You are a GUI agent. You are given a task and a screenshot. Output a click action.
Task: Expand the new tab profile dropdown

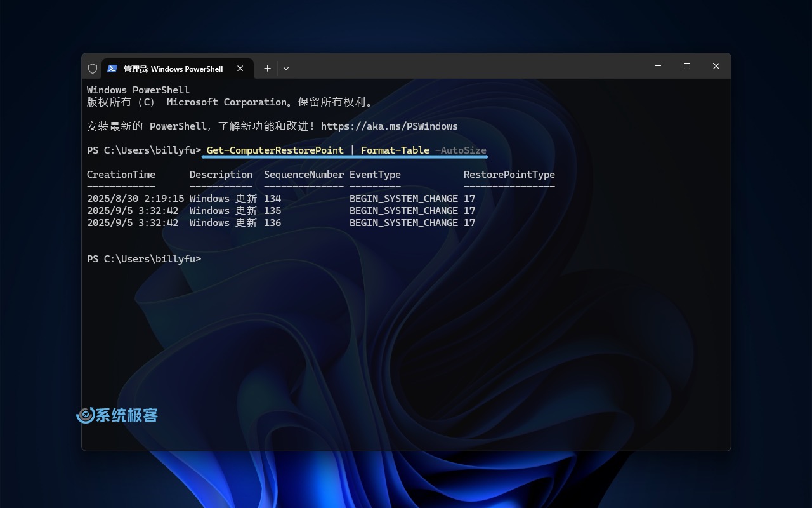(x=286, y=69)
